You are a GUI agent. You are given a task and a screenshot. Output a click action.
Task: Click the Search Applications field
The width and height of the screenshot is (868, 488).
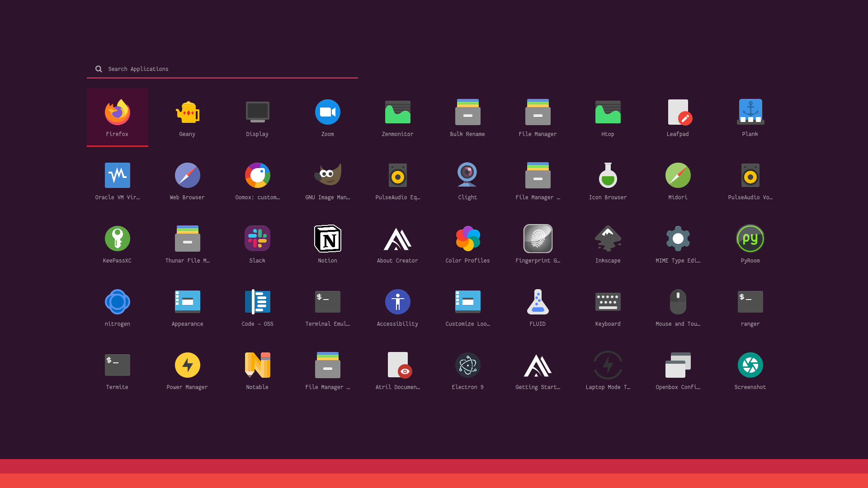point(226,69)
